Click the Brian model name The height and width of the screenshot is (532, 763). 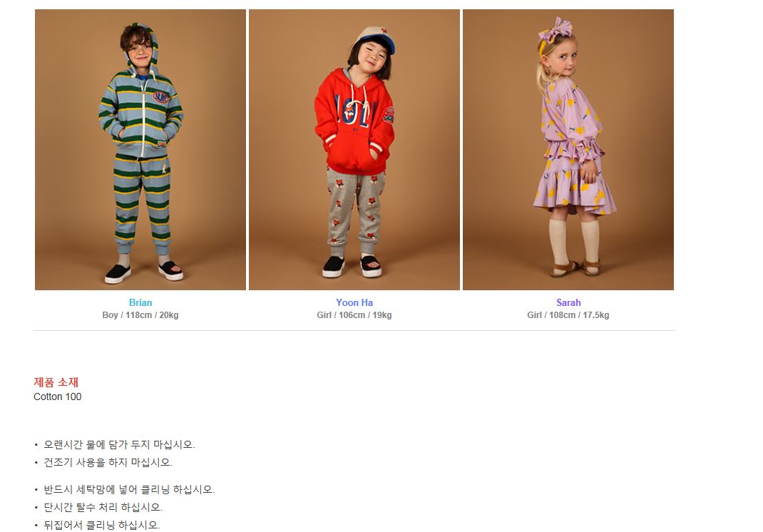140,302
